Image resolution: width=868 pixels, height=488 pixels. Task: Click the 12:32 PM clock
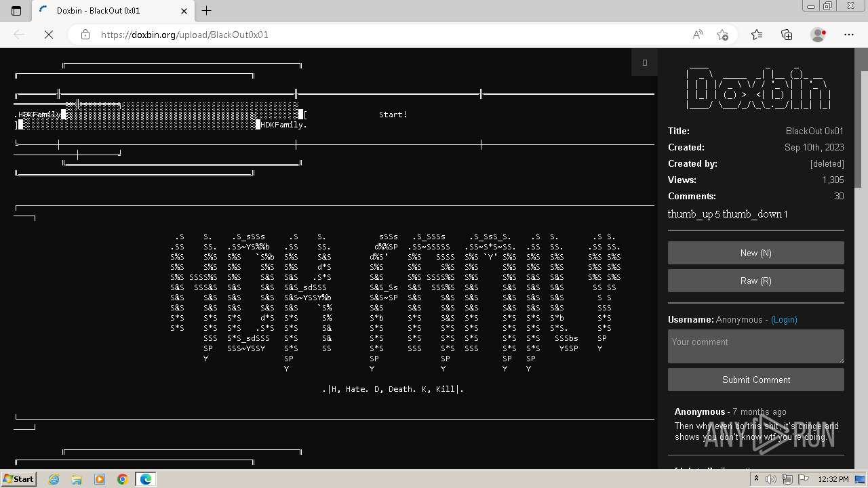[x=833, y=479]
